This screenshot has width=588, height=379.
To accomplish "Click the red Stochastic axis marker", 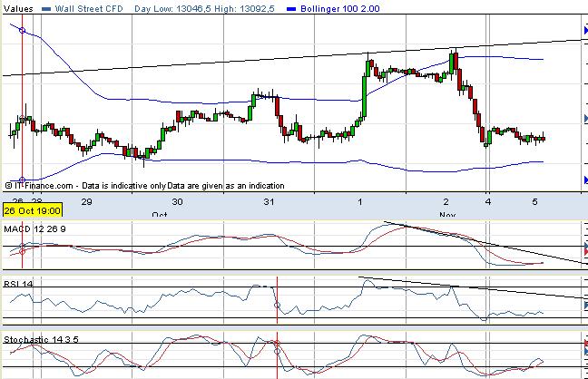I will [586, 344].
